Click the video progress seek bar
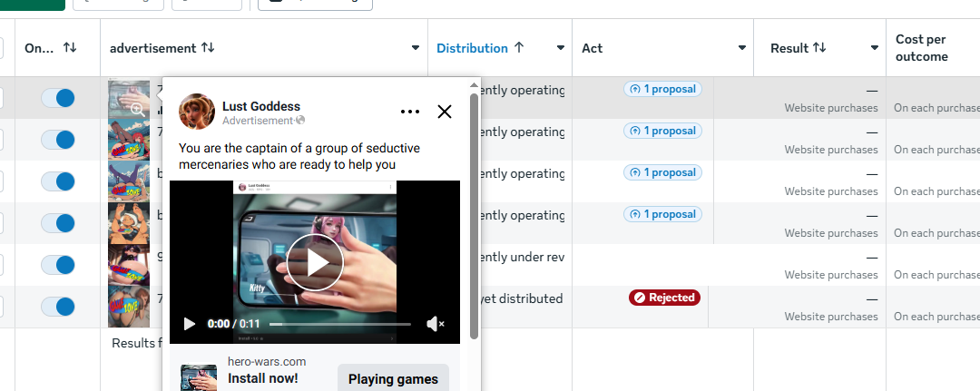This screenshot has width=980, height=391. pos(340,324)
